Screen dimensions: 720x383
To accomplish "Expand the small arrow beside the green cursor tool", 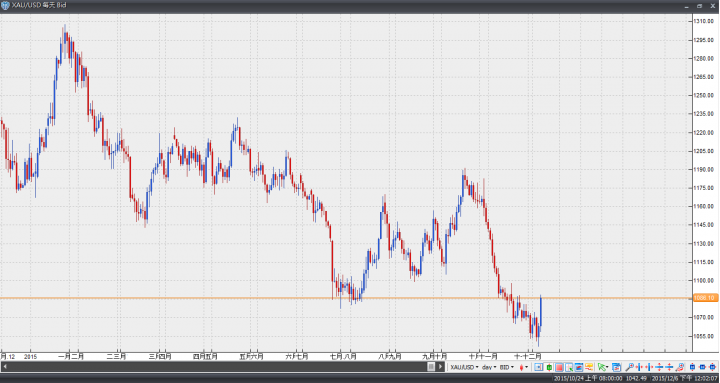I will [x=608, y=367].
